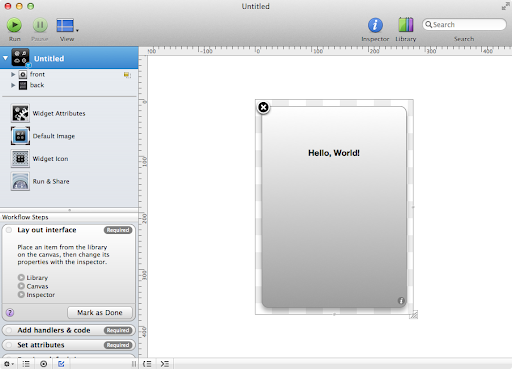
Task: Click the Pause toolbar button
Action: point(40,25)
